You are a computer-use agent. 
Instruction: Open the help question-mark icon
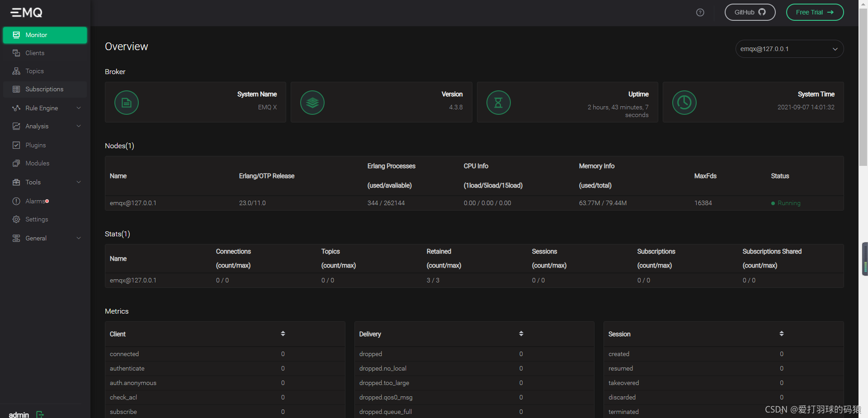[x=700, y=13]
